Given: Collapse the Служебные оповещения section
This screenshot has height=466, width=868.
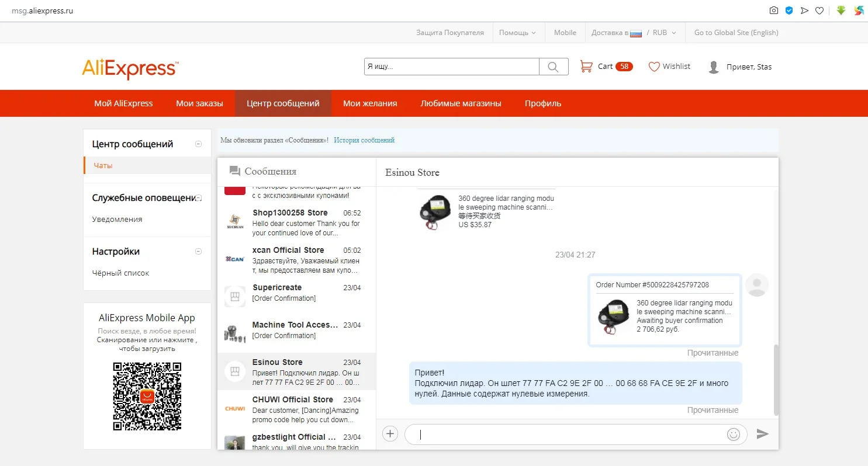Looking at the screenshot, I should click(199, 198).
